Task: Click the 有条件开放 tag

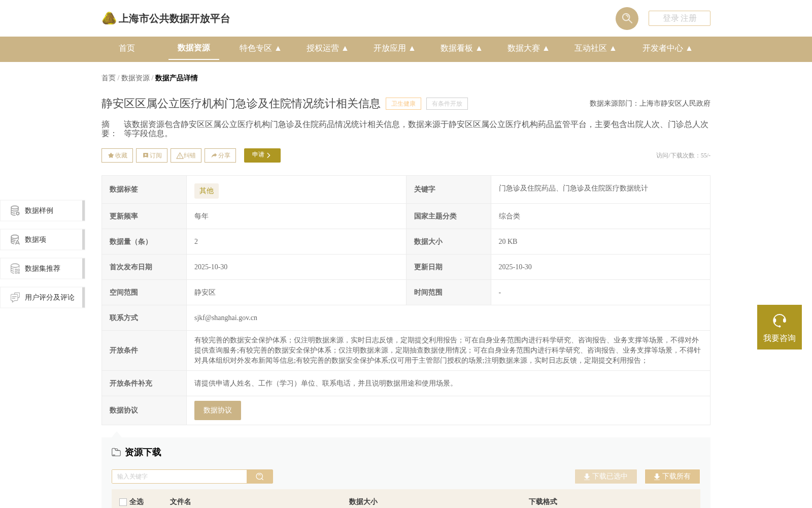Action: pos(447,104)
